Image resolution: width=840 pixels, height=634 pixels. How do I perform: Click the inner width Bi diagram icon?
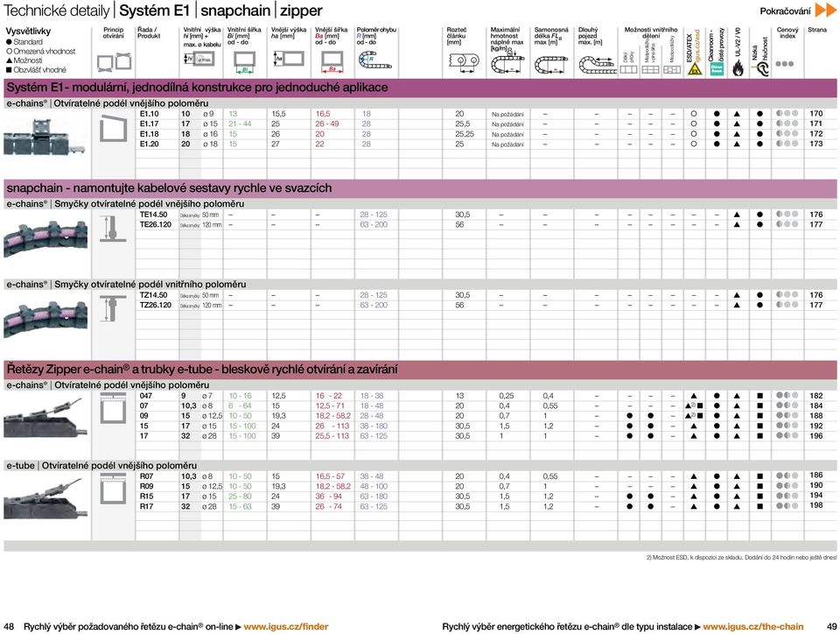pyautogui.click(x=244, y=61)
